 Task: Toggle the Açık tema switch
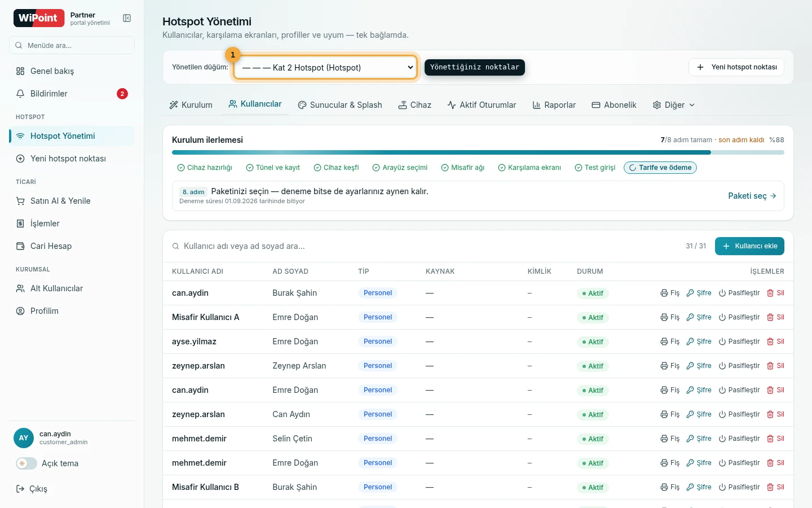[x=27, y=463]
